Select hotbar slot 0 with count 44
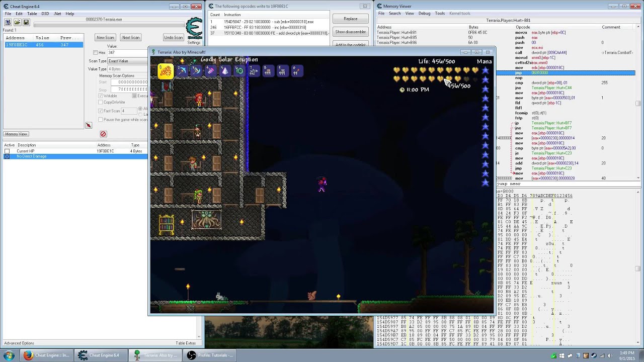The image size is (644, 362). [x=297, y=71]
